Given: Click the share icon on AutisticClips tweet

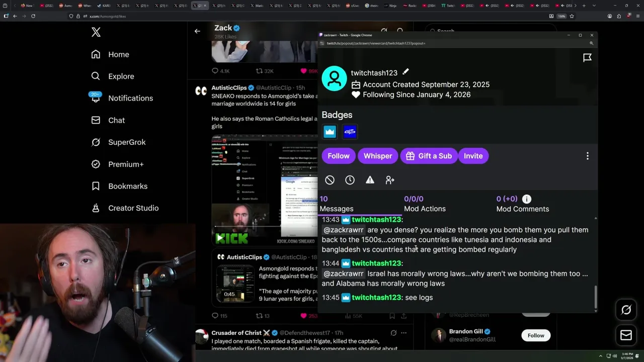Looking at the screenshot, I should (404, 316).
